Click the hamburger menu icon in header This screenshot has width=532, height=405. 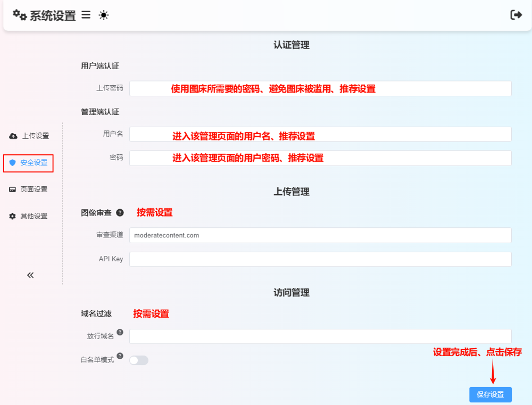86,15
